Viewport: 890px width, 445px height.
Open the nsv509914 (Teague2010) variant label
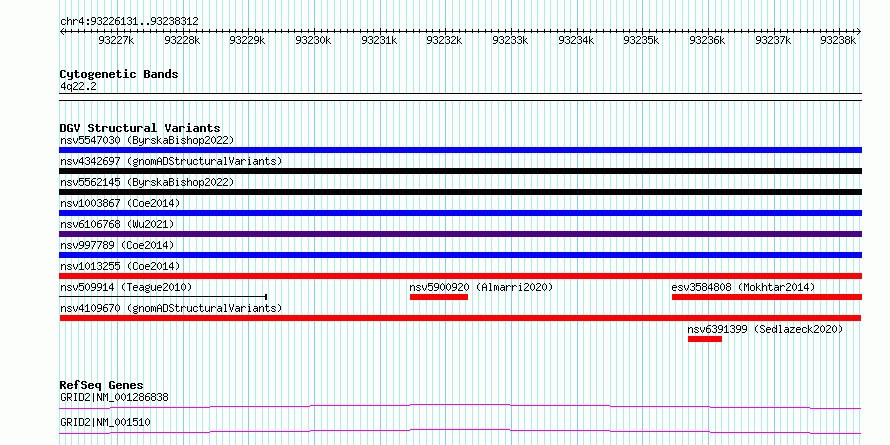coord(126,287)
